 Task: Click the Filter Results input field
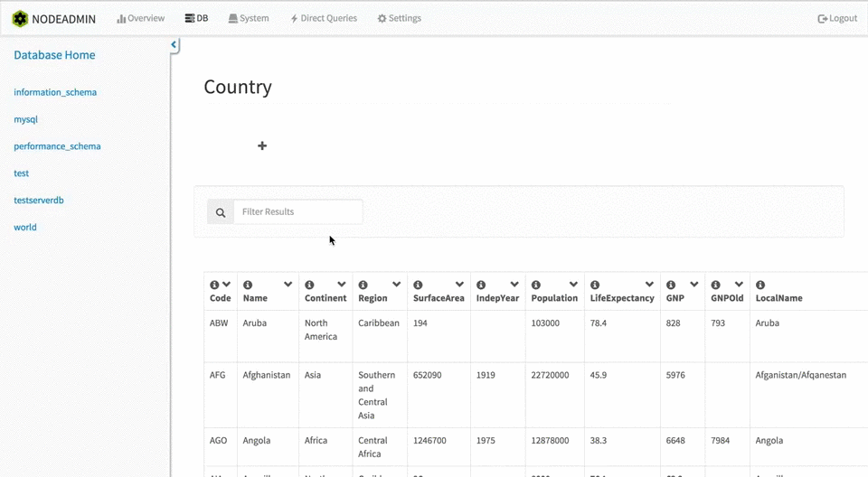point(297,212)
